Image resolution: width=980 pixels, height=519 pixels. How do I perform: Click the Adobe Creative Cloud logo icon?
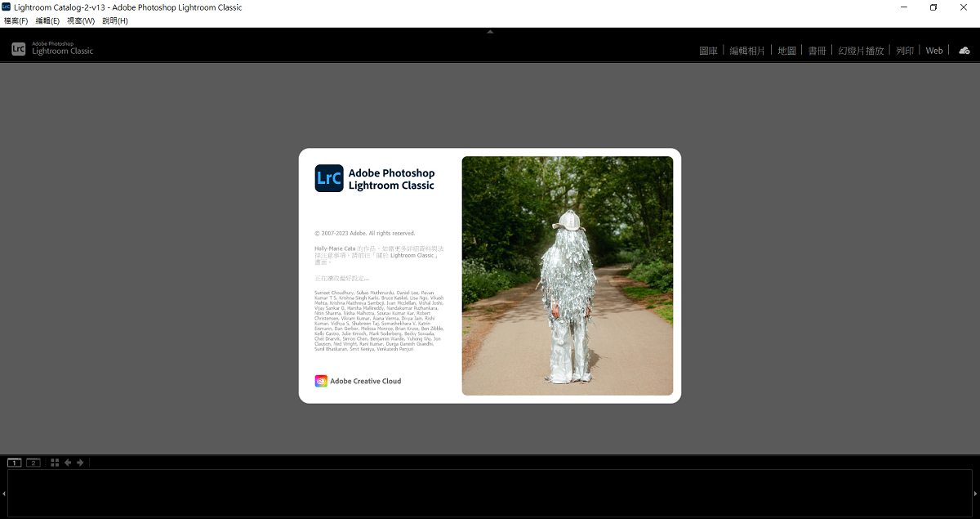tap(321, 381)
